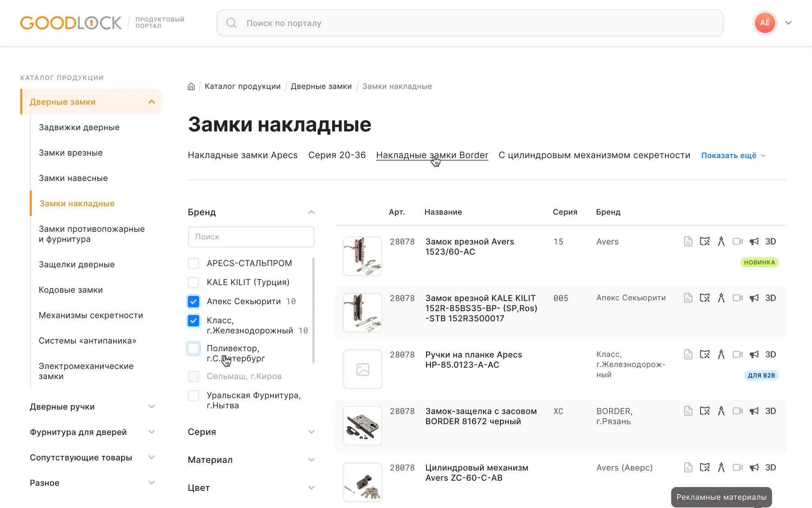
Task: Open BORDER 81672 lock thumbnail
Action: [x=363, y=425]
